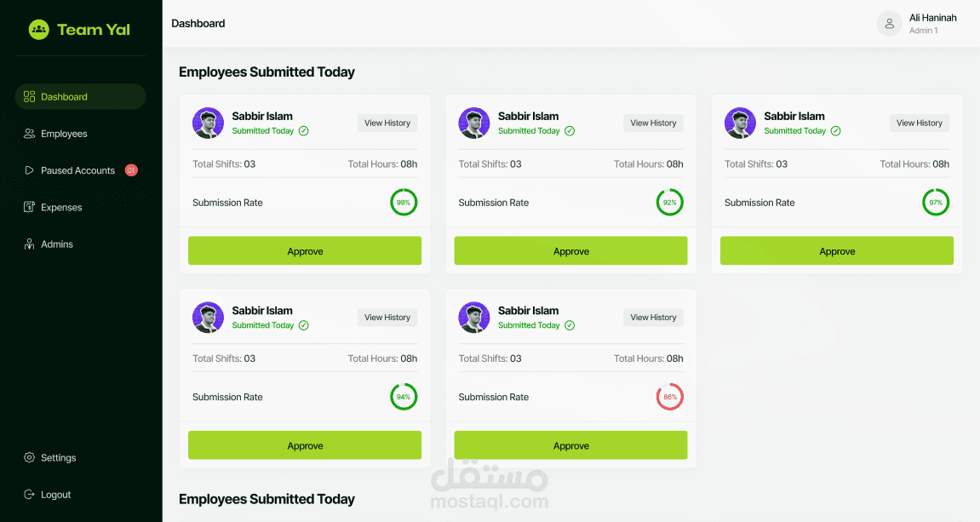Click the Logout arrow icon

(x=30, y=494)
